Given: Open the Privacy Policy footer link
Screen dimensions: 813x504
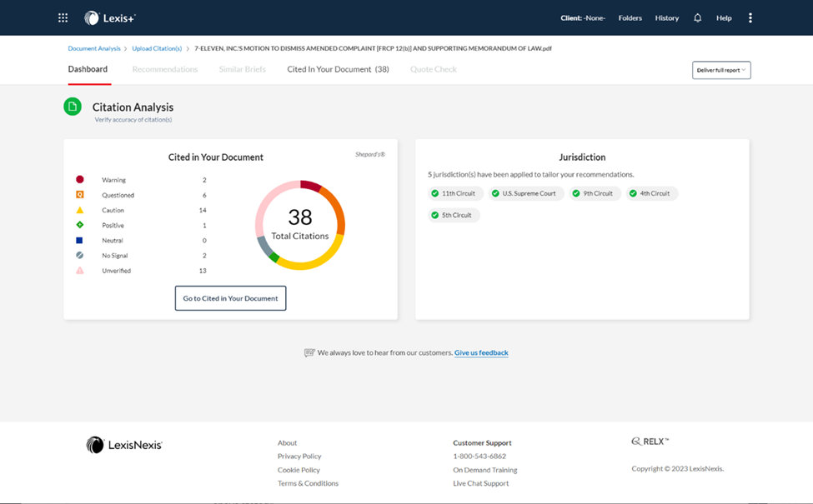Looking at the screenshot, I should coord(299,457).
